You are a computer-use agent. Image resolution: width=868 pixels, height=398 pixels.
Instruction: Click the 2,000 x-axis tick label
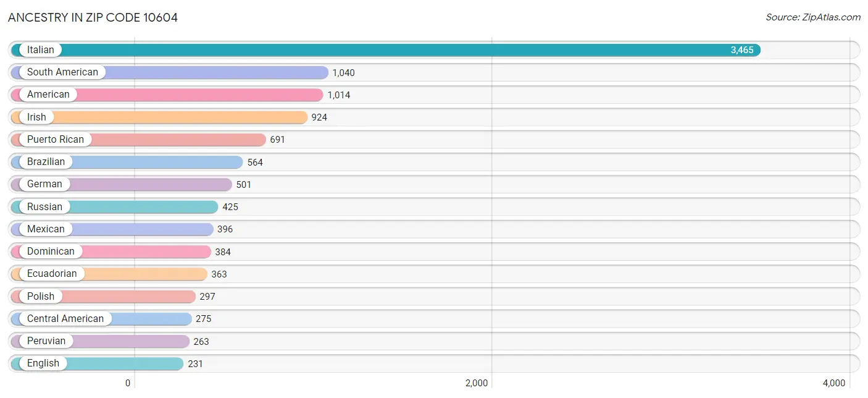477,383
